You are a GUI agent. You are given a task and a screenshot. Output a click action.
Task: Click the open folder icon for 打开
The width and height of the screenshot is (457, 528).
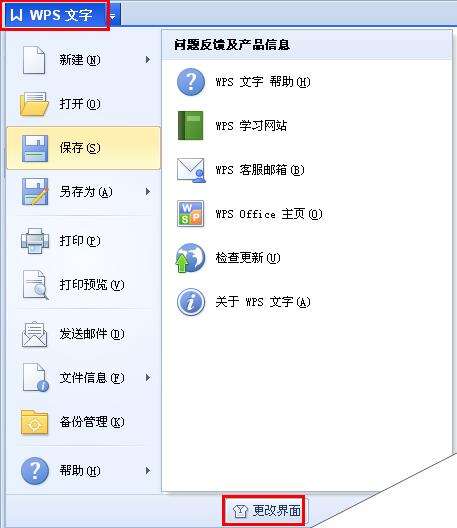pos(34,104)
